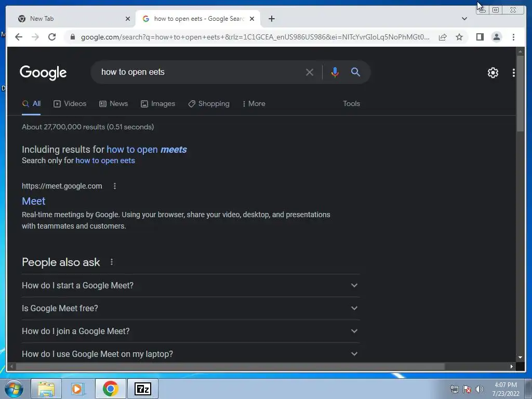This screenshot has width=532, height=399.
Task: Open search Tools options
Action: pos(351,103)
